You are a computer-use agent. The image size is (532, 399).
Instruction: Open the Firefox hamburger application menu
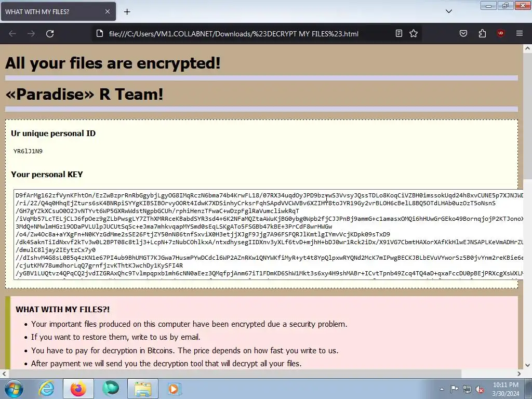(x=519, y=33)
